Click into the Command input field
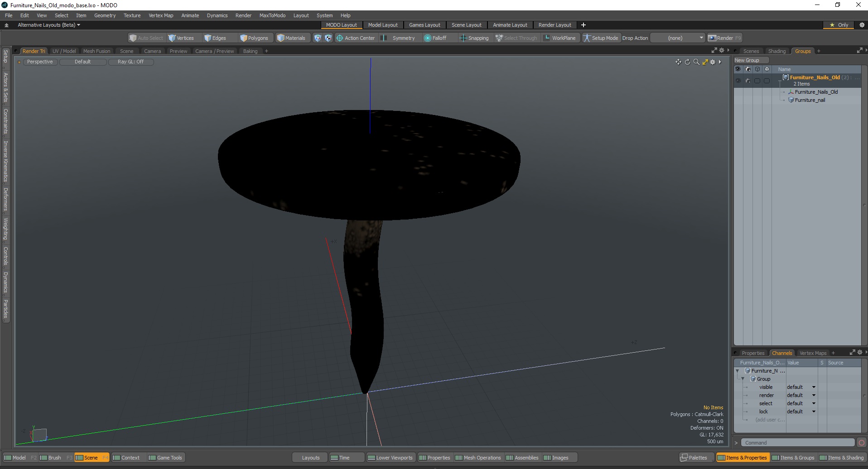The image size is (868, 469). [798, 443]
